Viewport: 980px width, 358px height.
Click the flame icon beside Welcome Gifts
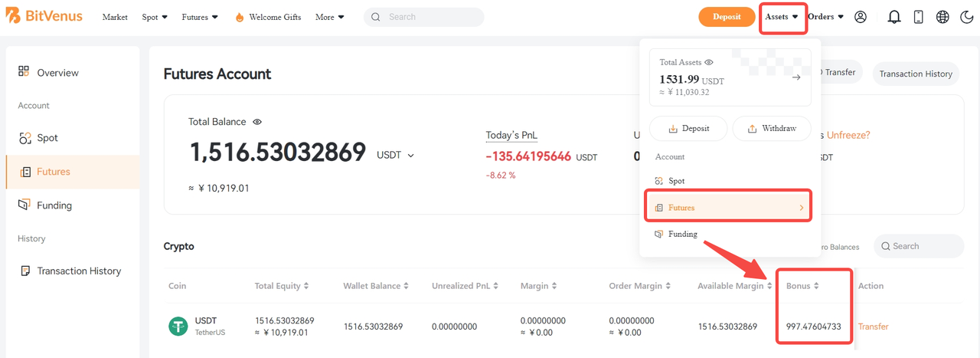point(240,17)
